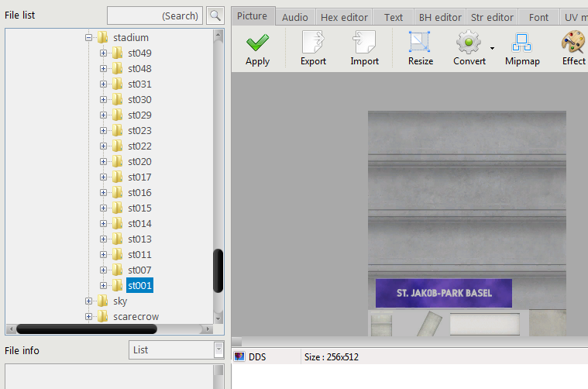
Task: Click the picture preview horizontal scrollbar thumb
Action: (236, 342)
